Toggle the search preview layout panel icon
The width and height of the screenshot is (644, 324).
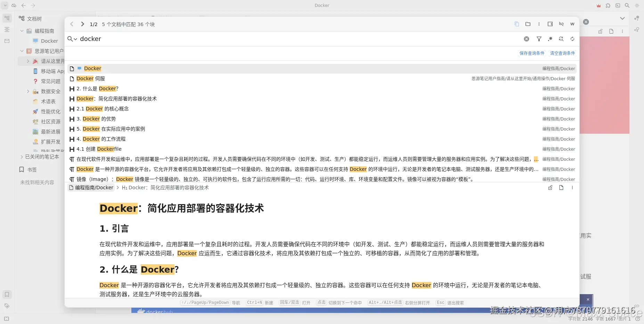click(550, 24)
